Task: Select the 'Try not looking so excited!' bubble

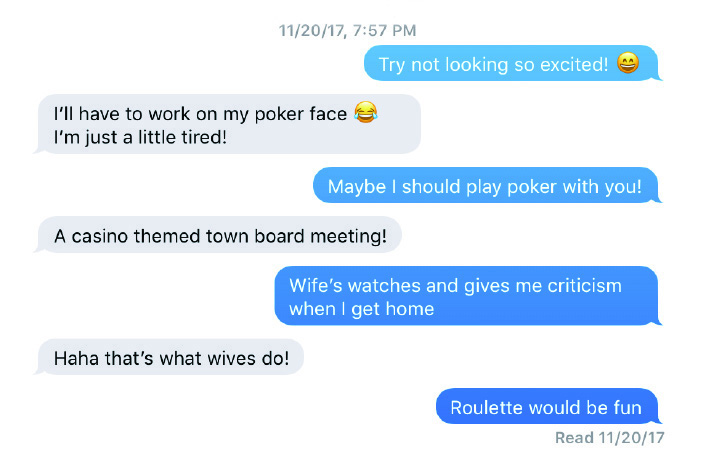Action: [512, 63]
